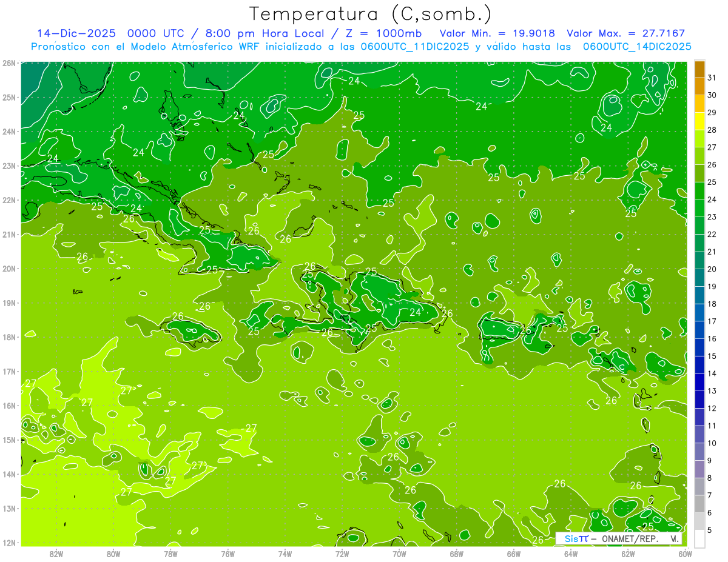The height and width of the screenshot is (562, 728).
Task: Click the latitude axis label "17N"
Action: [9, 372]
